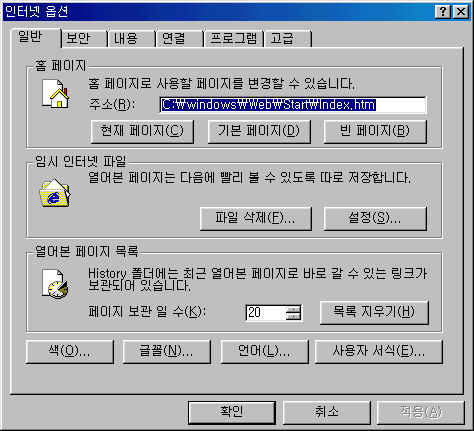Go to the 프로그램 tab
Screen dimensions: 474x431
(x=234, y=39)
